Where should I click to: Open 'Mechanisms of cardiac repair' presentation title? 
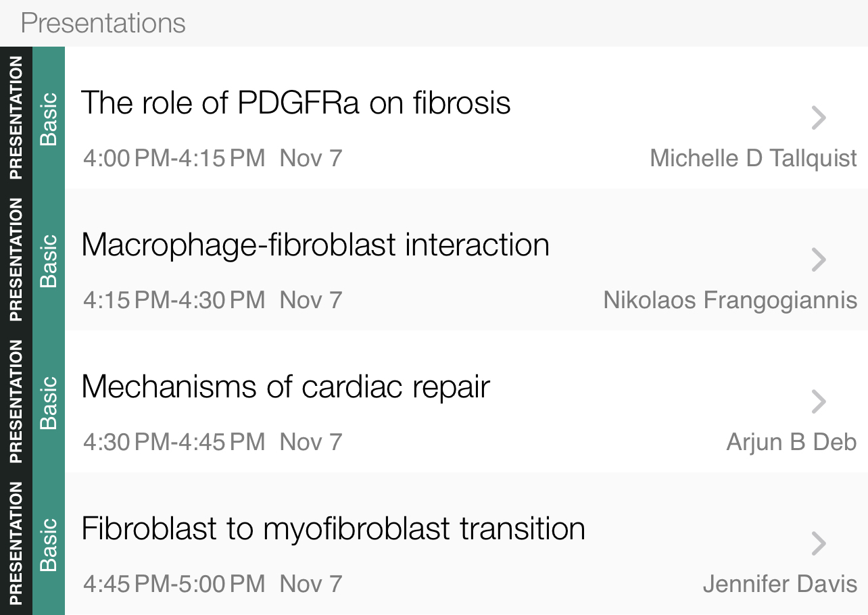click(x=285, y=387)
